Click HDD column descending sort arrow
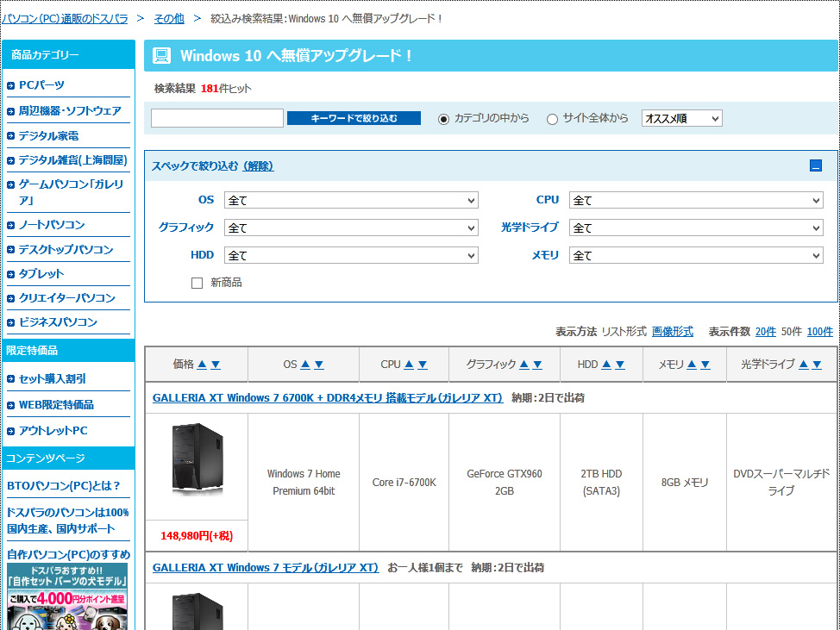The width and height of the screenshot is (840, 630). tap(620, 365)
